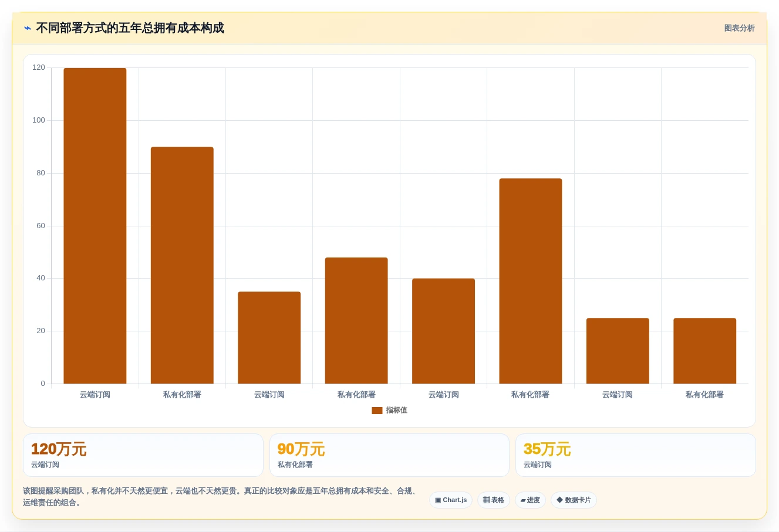Click the y-axis label 20
779x532 pixels.
click(x=41, y=331)
